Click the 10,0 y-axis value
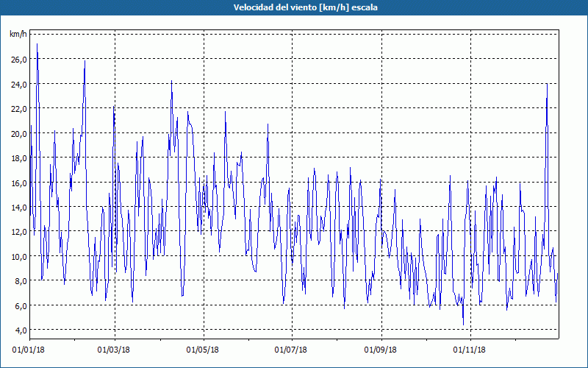Viewport: 588px width, 368px height. click(19, 256)
